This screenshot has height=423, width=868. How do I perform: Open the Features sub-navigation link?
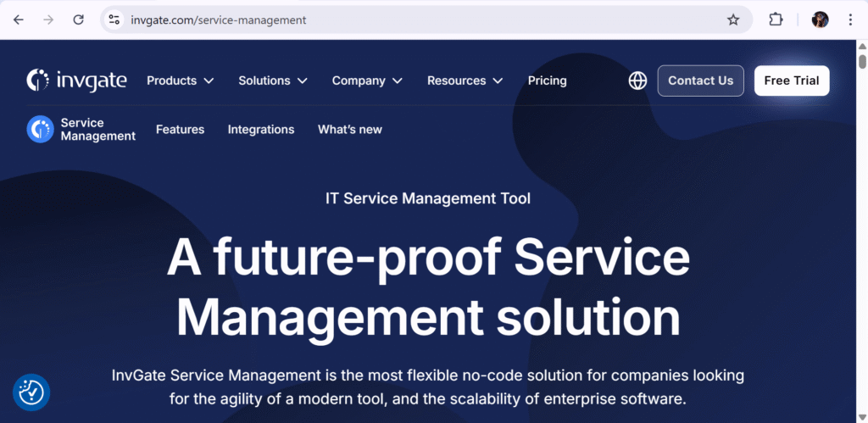coord(180,130)
